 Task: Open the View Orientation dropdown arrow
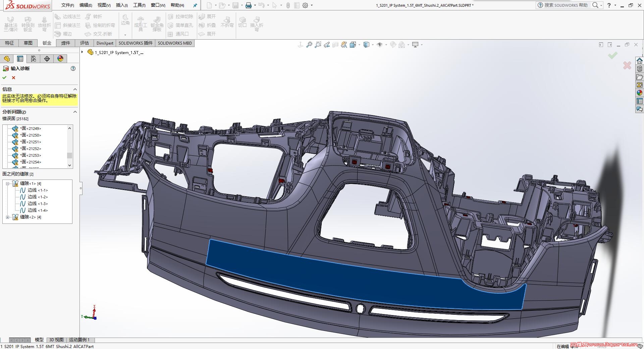point(359,45)
